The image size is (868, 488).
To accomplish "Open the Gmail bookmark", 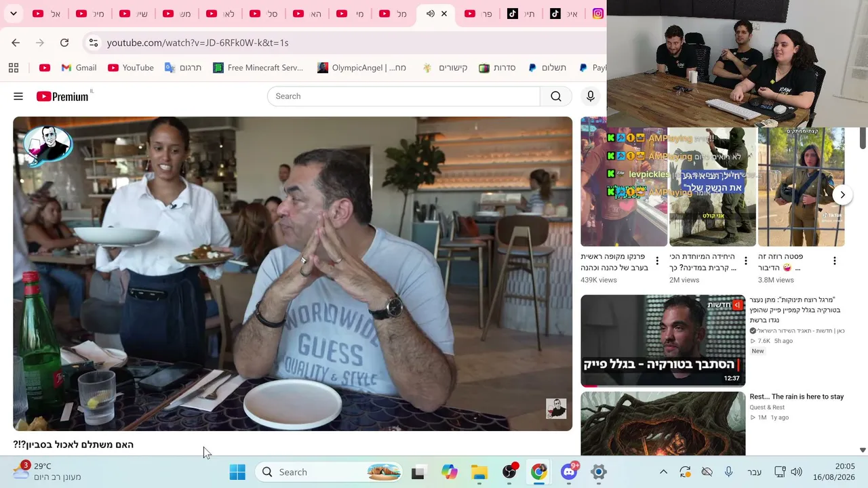I will click(79, 68).
